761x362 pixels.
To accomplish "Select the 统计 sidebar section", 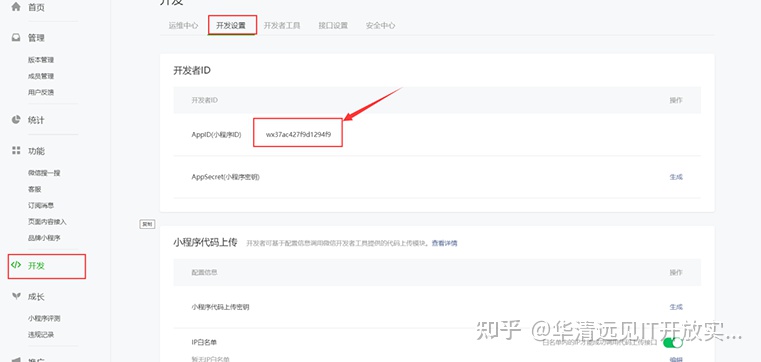I will coord(36,120).
